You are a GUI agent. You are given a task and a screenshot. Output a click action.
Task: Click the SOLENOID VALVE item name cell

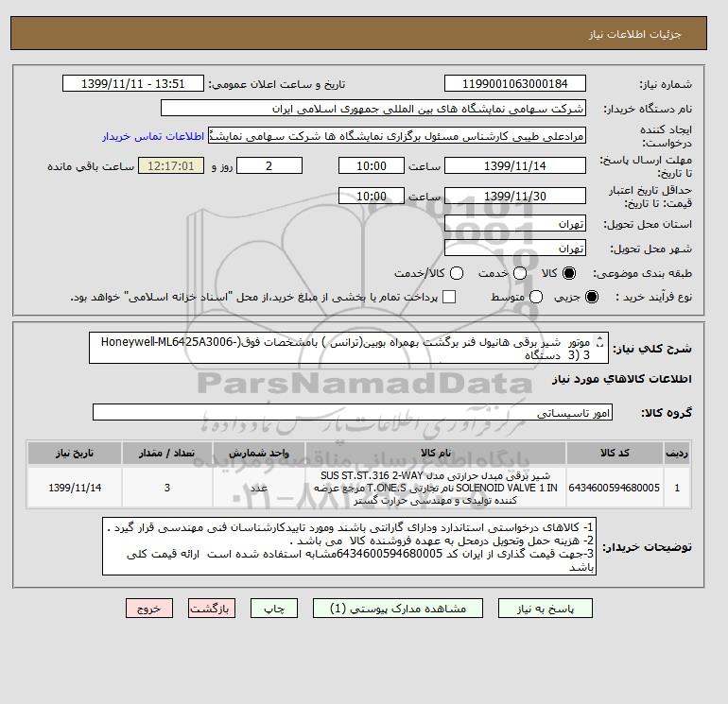pos(436,488)
